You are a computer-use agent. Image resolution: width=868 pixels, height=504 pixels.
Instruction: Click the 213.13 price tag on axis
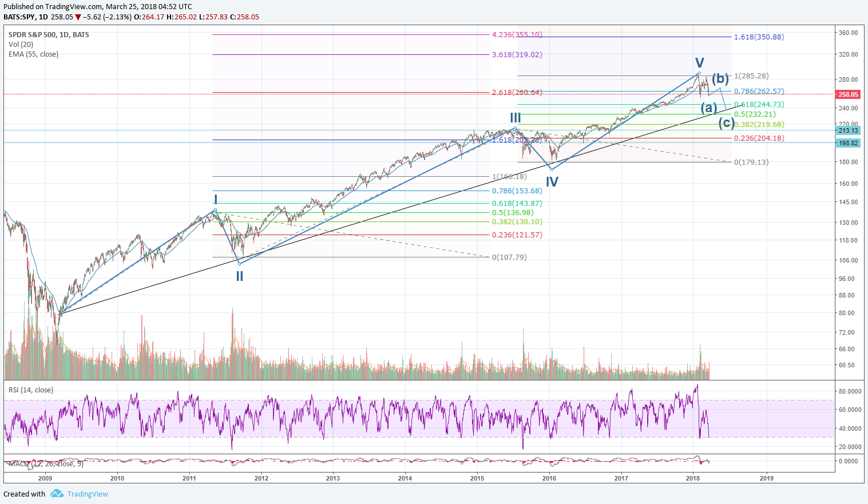[x=848, y=130]
